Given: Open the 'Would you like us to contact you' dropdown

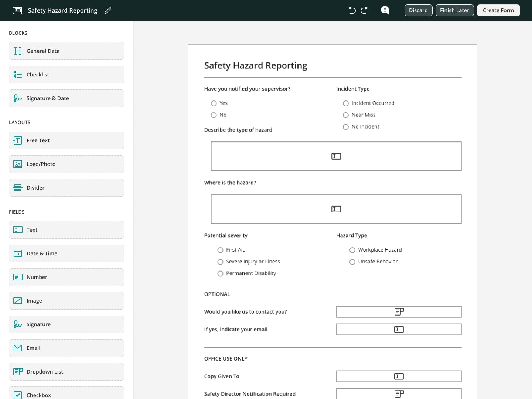Looking at the screenshot, I should pyautogui.click(x=399, y=312).
